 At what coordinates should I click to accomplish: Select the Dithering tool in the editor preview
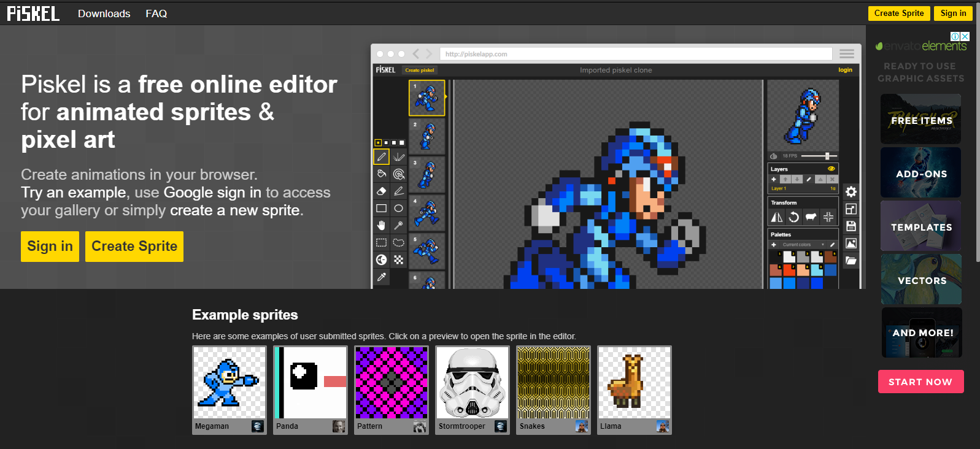tap(398, 260)
